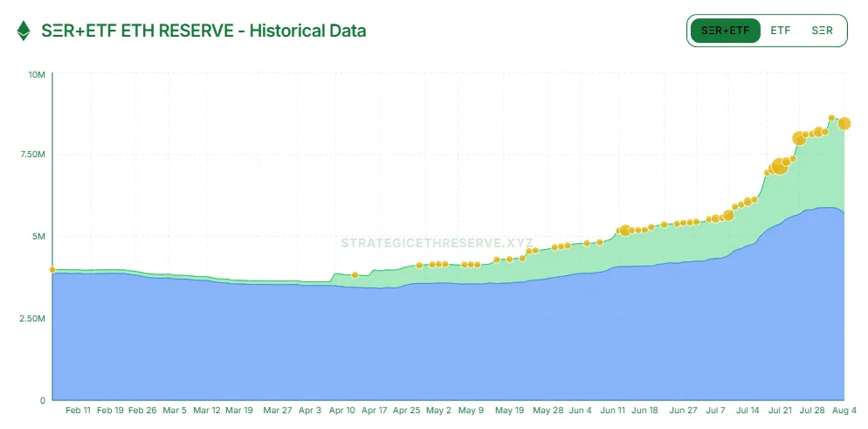Click the Ethereum logo beside the title
868x429 pixels.
pos(24,31)
